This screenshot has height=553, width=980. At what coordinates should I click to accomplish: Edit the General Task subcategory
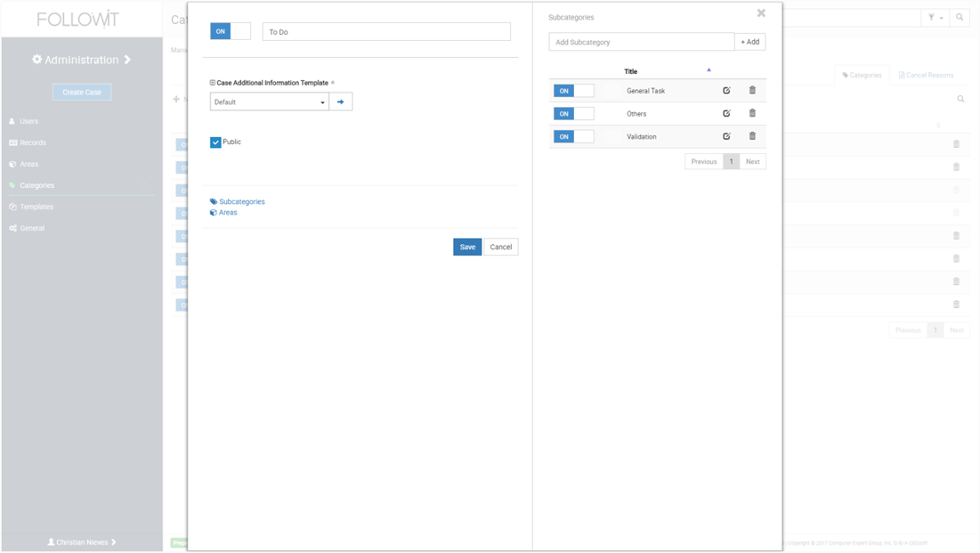coord(726,90)
